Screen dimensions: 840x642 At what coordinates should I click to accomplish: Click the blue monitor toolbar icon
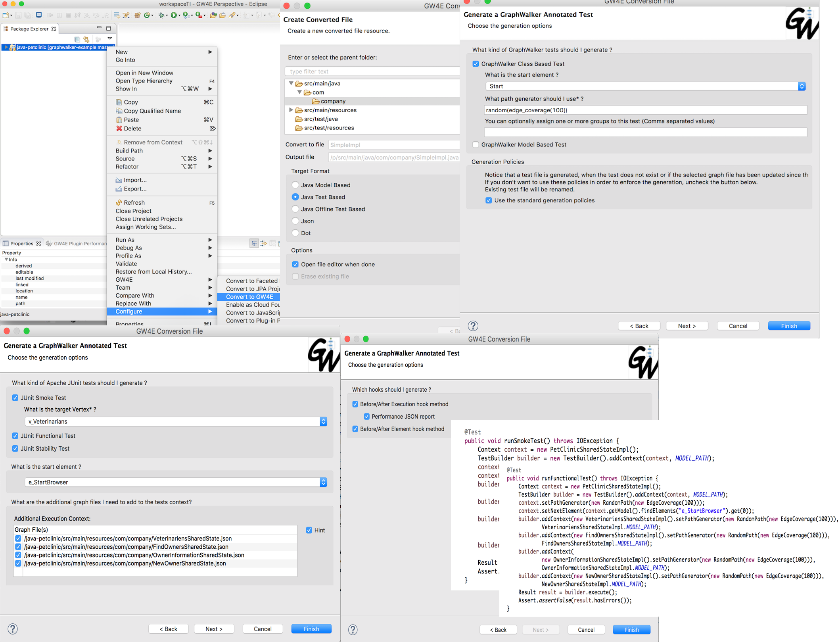coord(39,15)
